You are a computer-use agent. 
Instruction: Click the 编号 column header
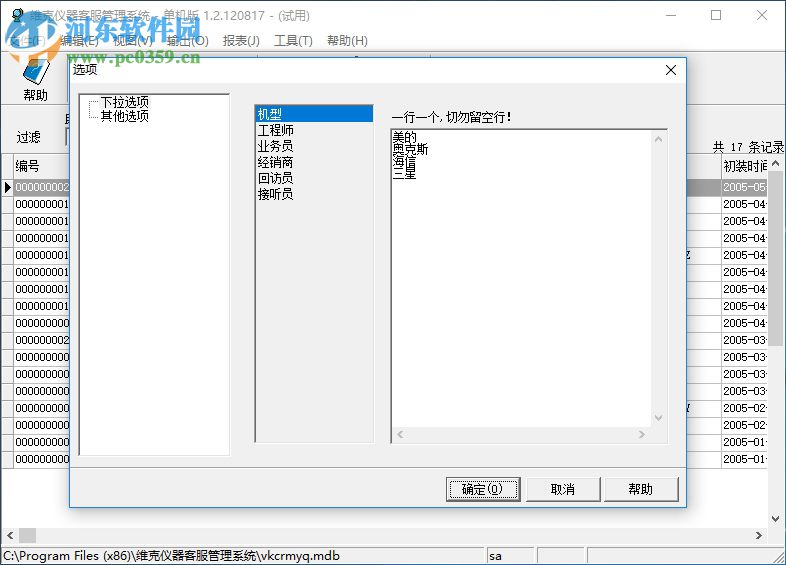pyautogui.click(x=42, y=166)
